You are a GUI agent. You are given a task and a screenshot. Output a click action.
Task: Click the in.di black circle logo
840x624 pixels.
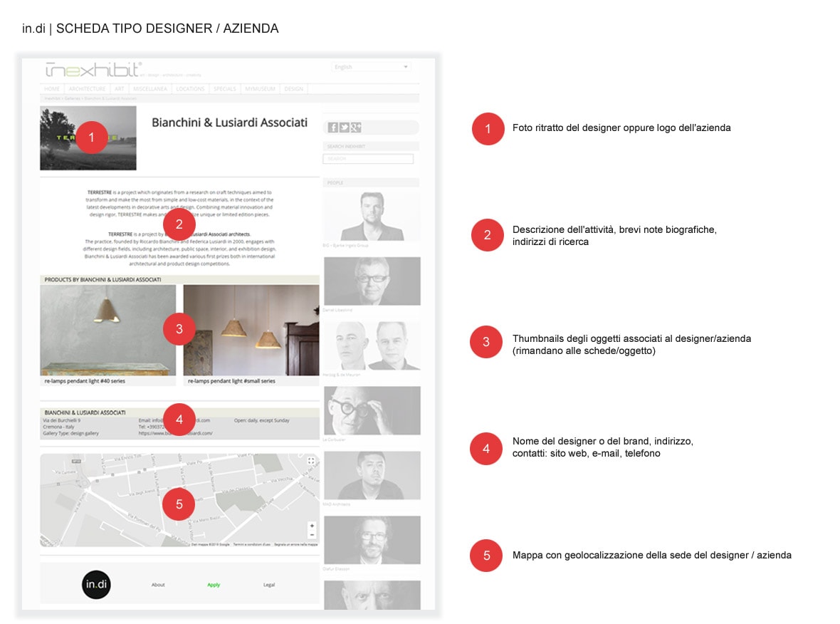(96, 585)
